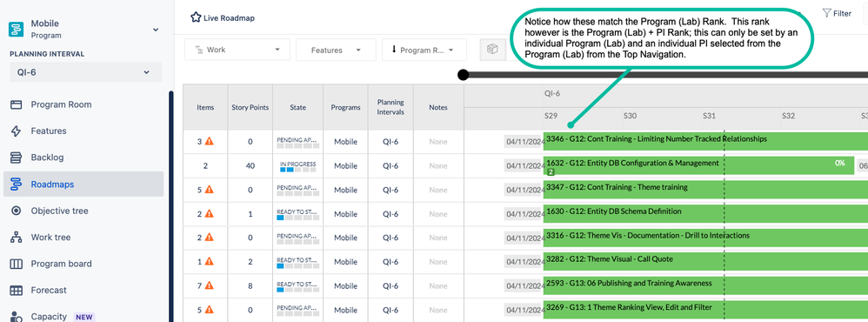Click the warning icon in feature 3316 row
This screenshot has height=322, width=868.
[210, 238]
